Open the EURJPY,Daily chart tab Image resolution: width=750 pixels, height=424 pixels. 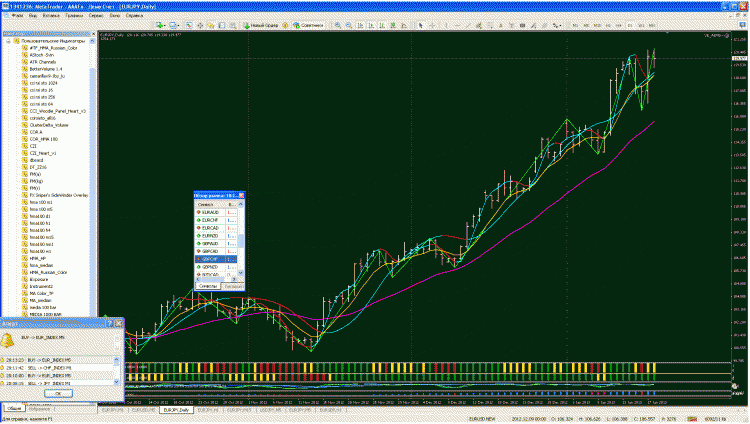(x=176, y=411)
